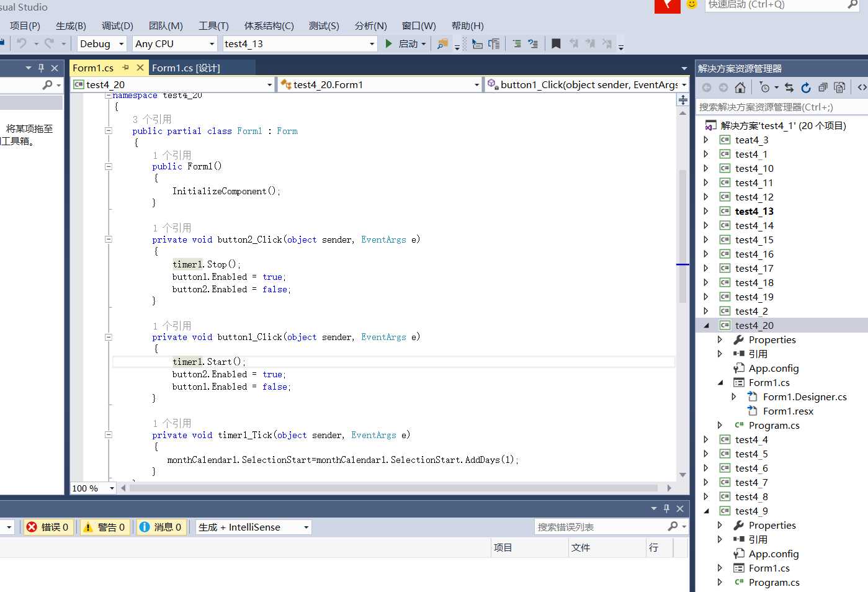Screen dimensions: 868x592
Task: Open the Any CPU platform dropdown
Action: [x=174, y=43]
